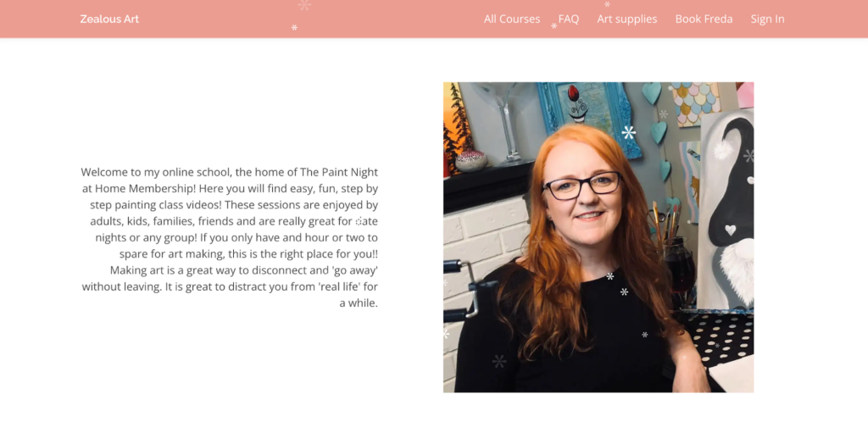Viewport: 868px width, 433px height.
Task: Go to the FAQ page
Action: 569,19
